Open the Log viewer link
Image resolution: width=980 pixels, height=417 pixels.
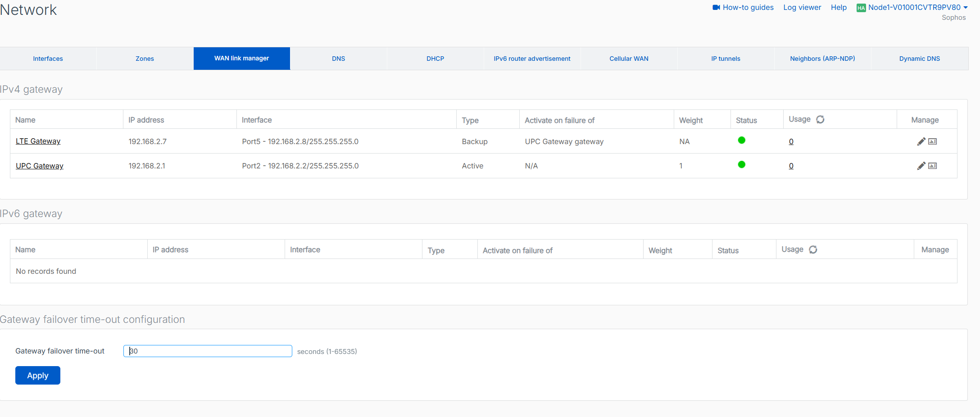pos(802,7)
